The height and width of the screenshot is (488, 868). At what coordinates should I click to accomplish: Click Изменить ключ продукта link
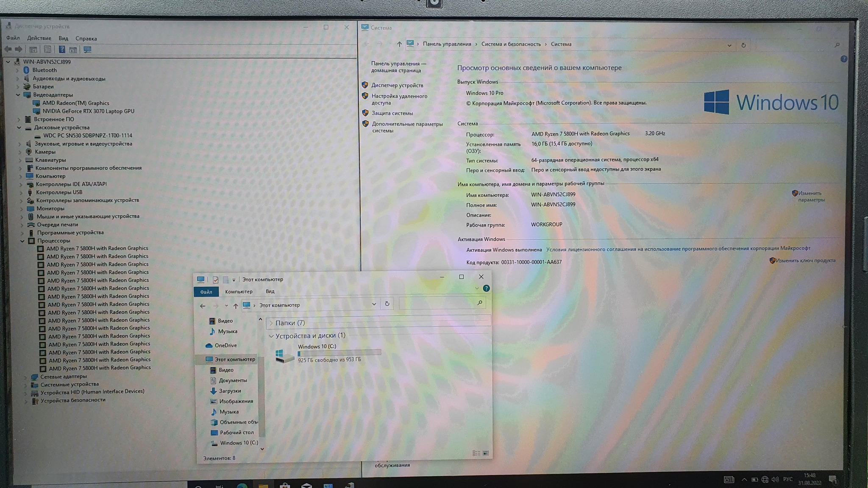tap(805, 261)
